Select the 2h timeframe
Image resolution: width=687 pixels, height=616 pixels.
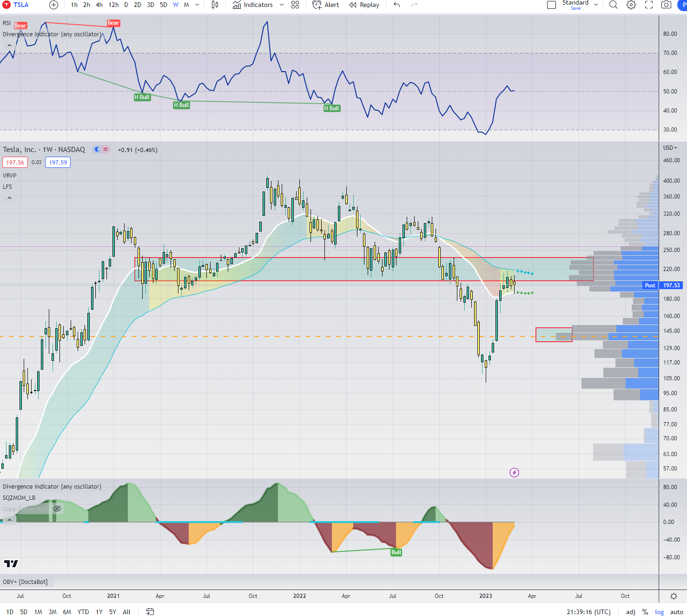coord(86,5)
